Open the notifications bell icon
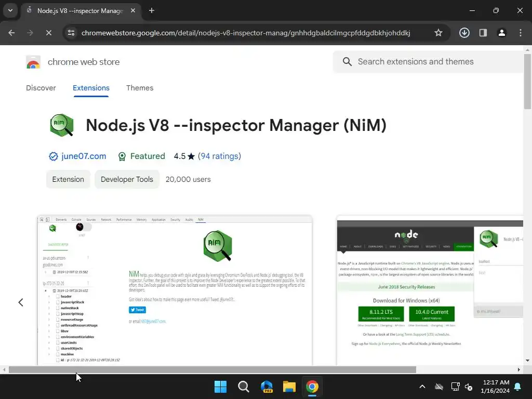This screenshot has height=399, width=532. point(518,387)
